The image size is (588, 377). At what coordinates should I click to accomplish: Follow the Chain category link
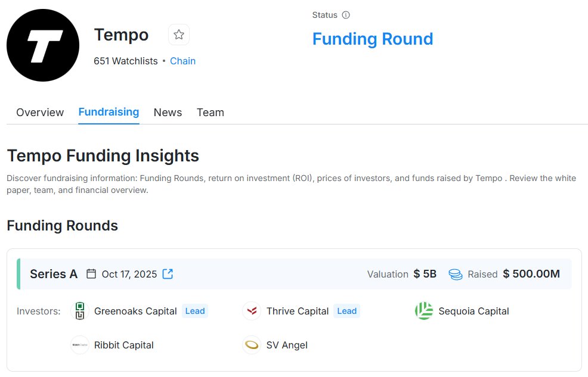182,61
